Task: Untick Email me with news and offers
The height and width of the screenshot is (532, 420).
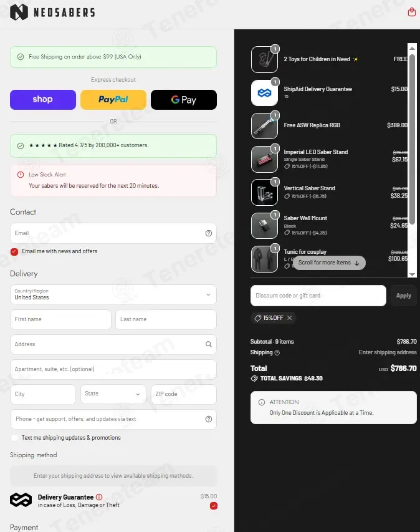Action: pyautogui.click(x=14, y=251)
